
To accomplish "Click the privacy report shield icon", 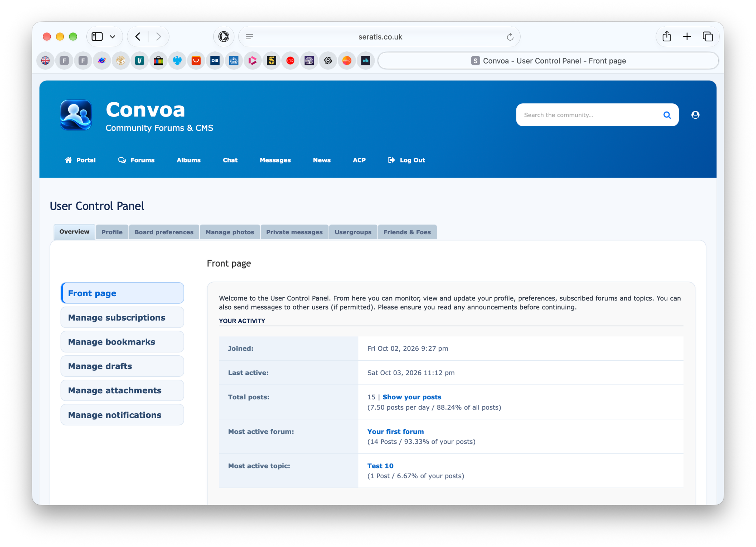I will [x=224, y=37].
